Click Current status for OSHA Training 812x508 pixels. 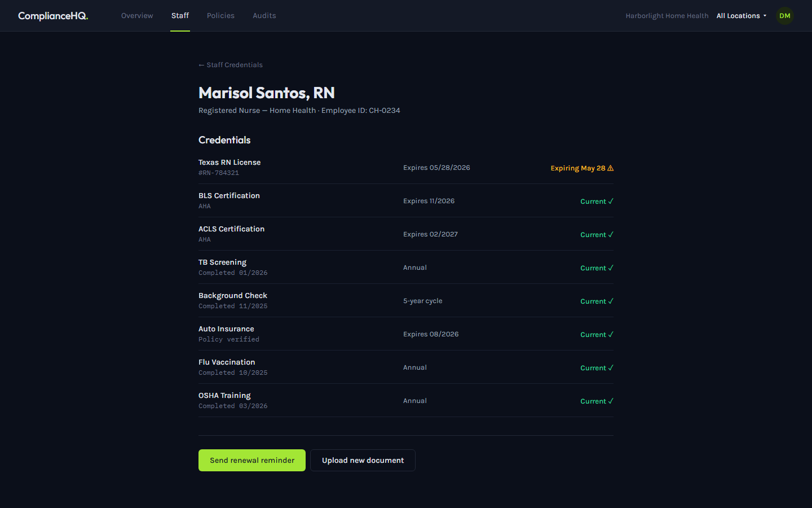[597, 401]
